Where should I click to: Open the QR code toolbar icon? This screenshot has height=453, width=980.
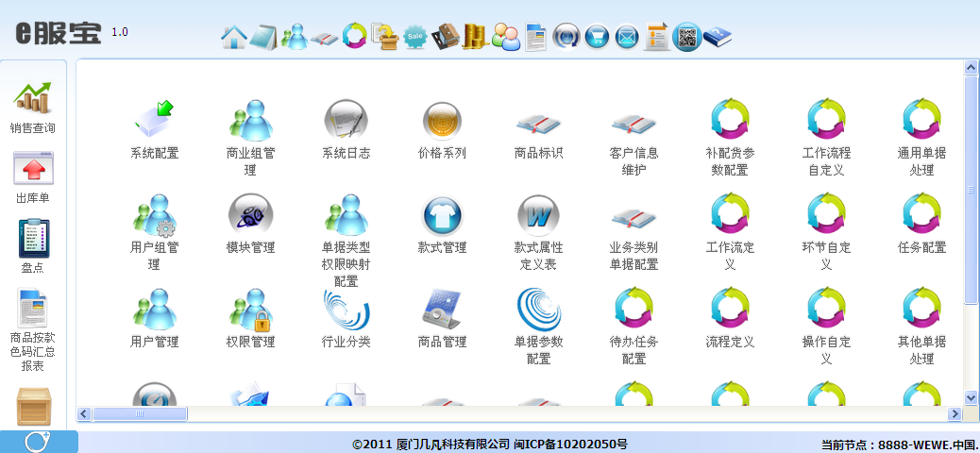pos(687,37)
